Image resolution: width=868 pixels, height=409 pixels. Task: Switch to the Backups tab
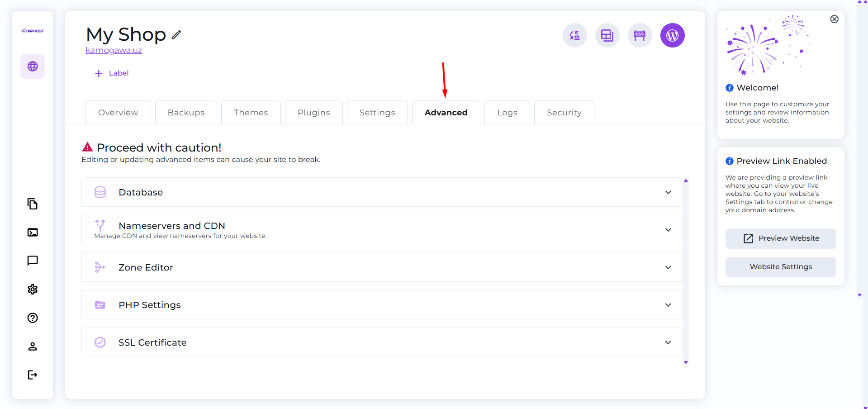tap(186, 113)
